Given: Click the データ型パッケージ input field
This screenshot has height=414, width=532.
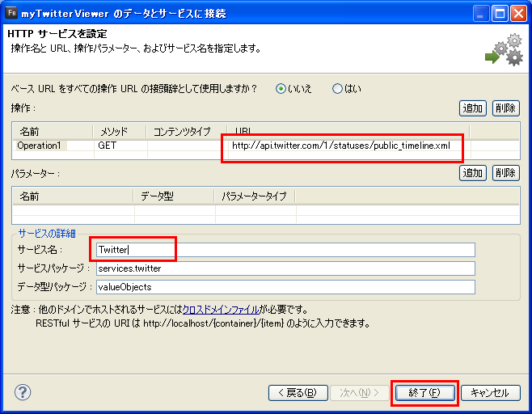Looking at the screenshot, I should coord(285,287).
